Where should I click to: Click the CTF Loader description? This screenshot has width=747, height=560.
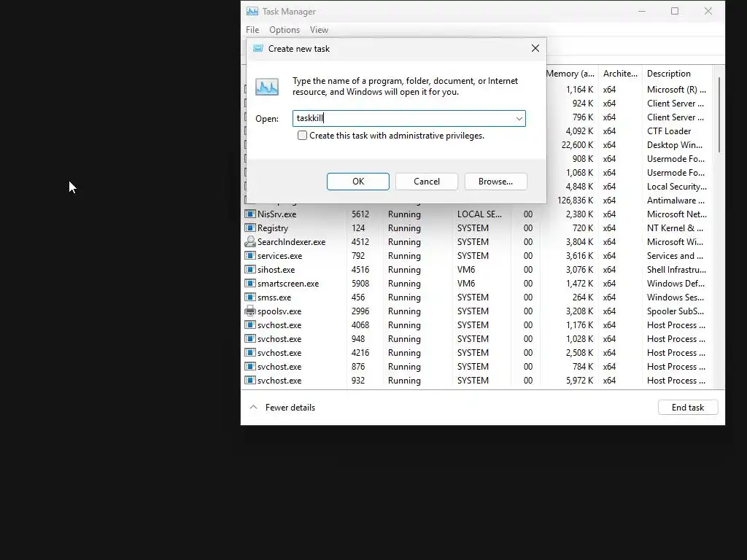pyautogui.click(x=668, y=131)
